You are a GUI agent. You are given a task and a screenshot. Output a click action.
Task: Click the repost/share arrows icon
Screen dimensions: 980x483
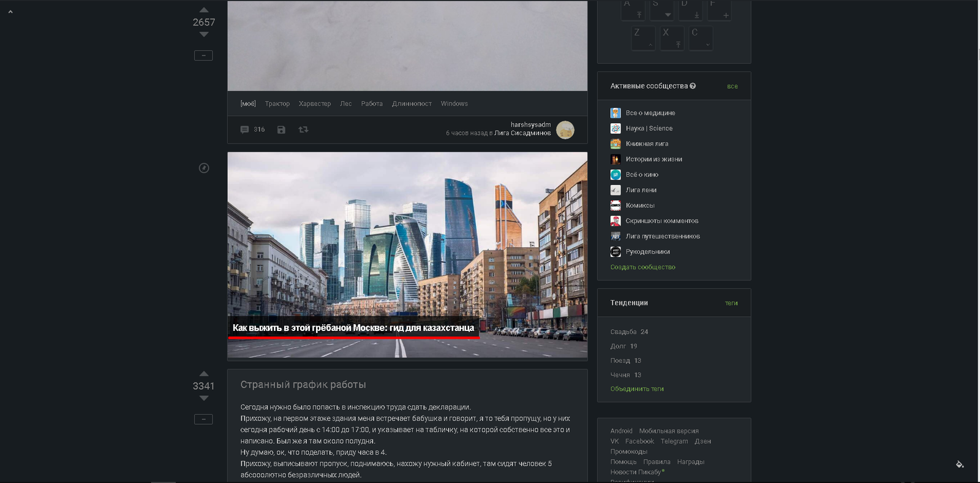(x=303, y=129)
